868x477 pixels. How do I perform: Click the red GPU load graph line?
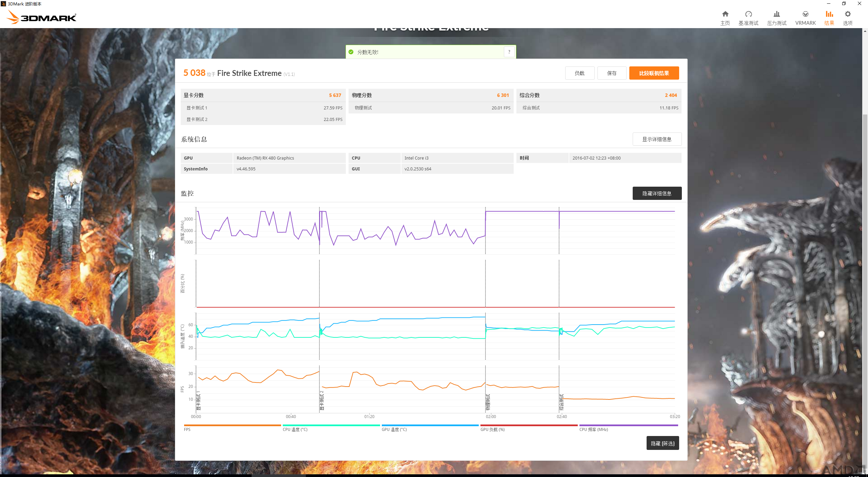[436, 307]
